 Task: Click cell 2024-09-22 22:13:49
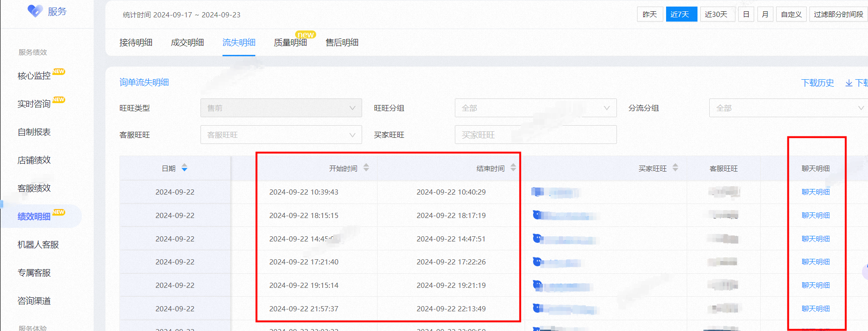coord(451,308)
